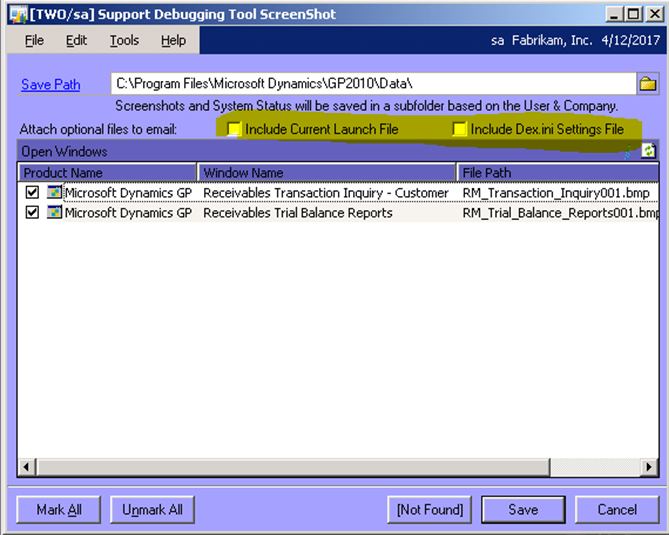669x535 pixels.
Task: Select 'Receivables Transaction Inquiry - Customer' window name
Action: click(326, 193)
